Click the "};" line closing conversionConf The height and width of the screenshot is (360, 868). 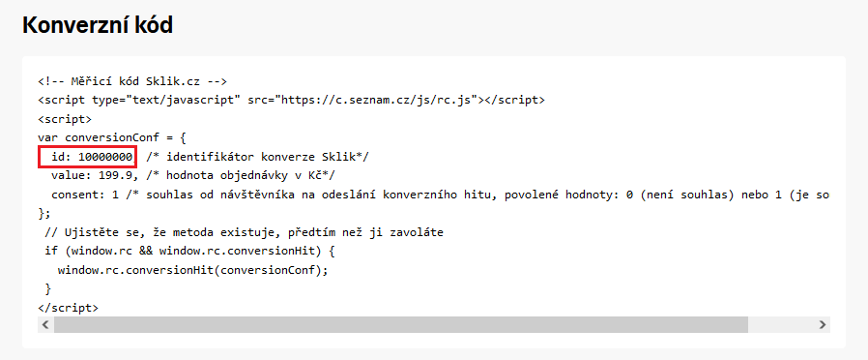click(x=44, y=213)
